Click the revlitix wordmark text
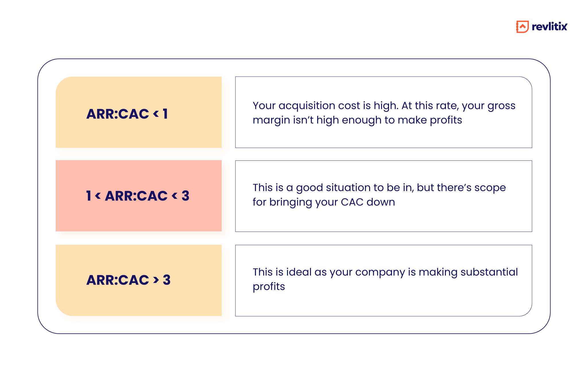Viewport: 588px width, 381px height. click(549, 27)
